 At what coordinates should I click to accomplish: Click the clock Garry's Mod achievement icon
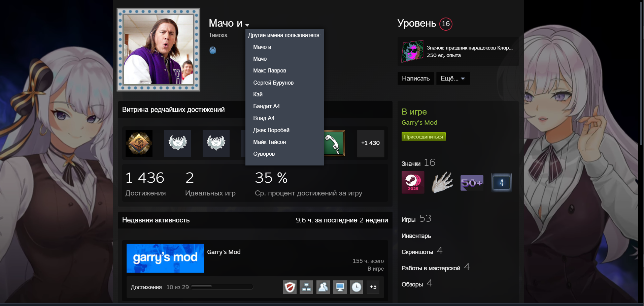pyautogui.click(x=357, y=287)
